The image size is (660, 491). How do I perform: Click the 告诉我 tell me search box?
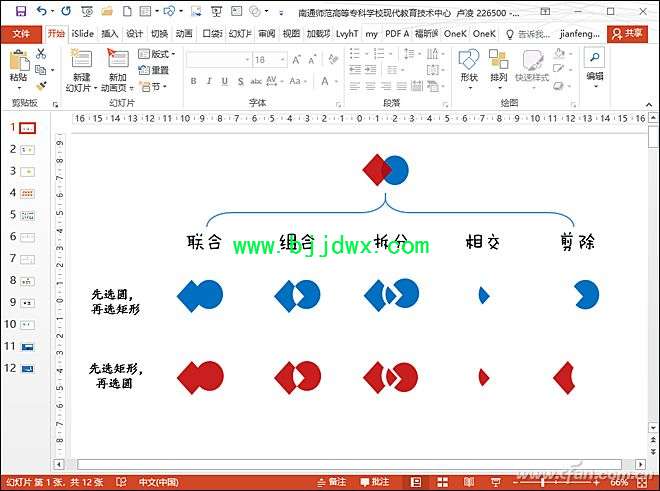coord(529,34)
